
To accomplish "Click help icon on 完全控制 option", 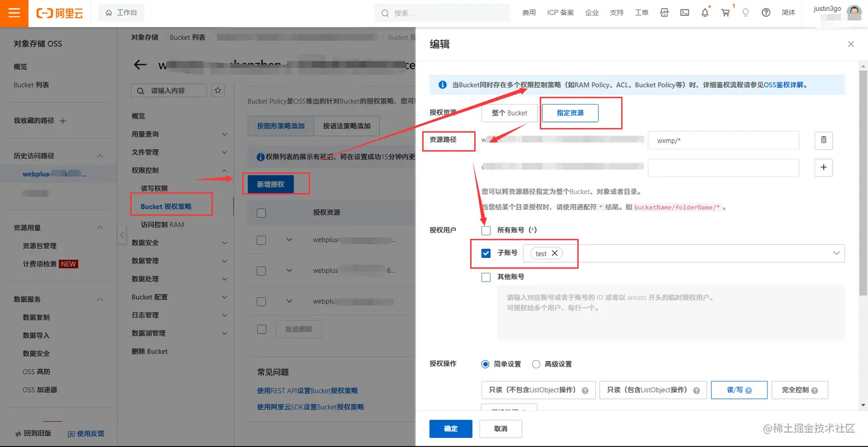I will [x=814, y=390].
